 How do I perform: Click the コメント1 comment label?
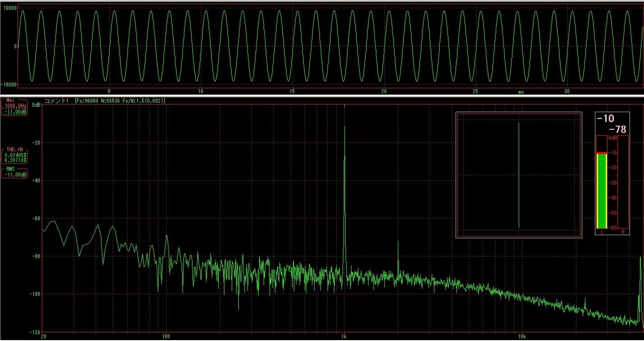click(56, 100)
